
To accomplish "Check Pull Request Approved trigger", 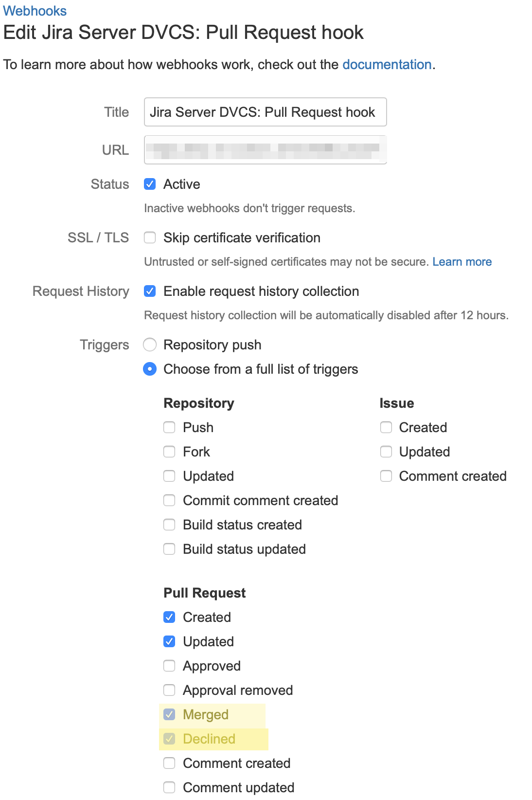I will (169, 666).
